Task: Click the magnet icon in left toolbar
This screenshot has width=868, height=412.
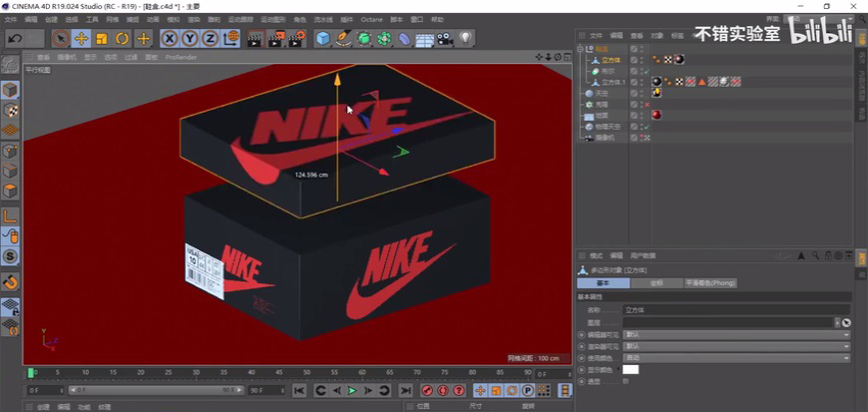Action: pyautogui.click(x=11, y=282)
